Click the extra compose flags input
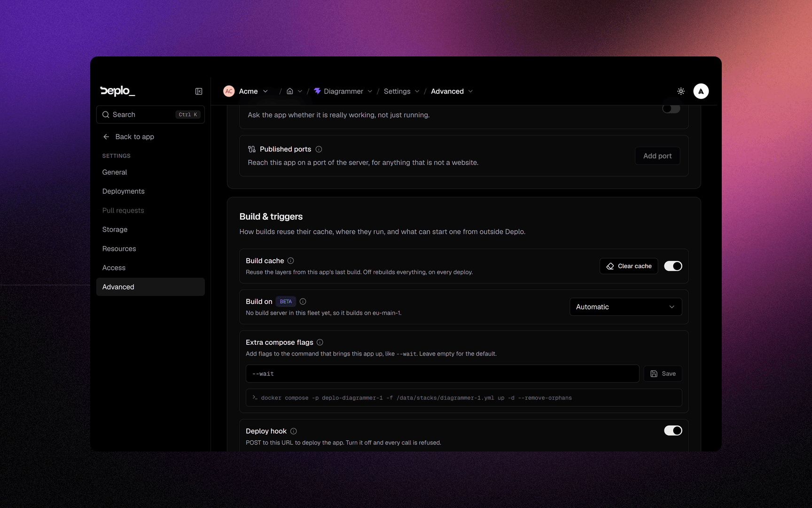This screenshot has width=812, height=508. tap(442, 373)
